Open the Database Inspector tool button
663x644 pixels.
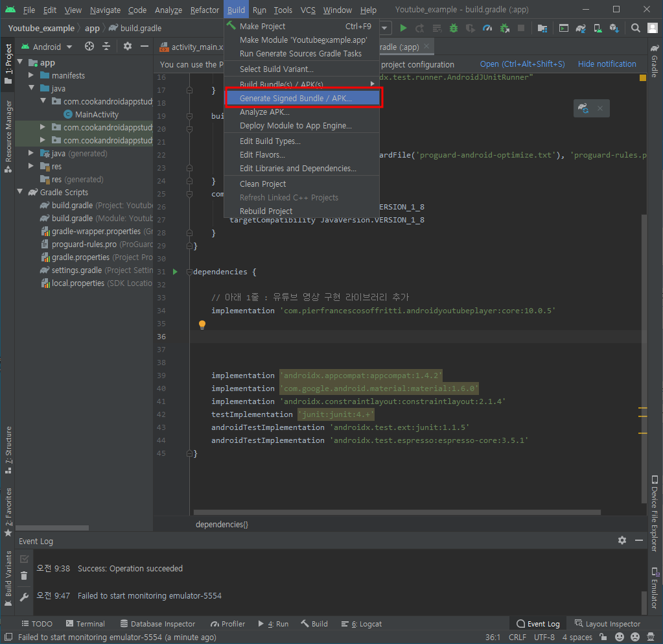(x=157, y=624)
